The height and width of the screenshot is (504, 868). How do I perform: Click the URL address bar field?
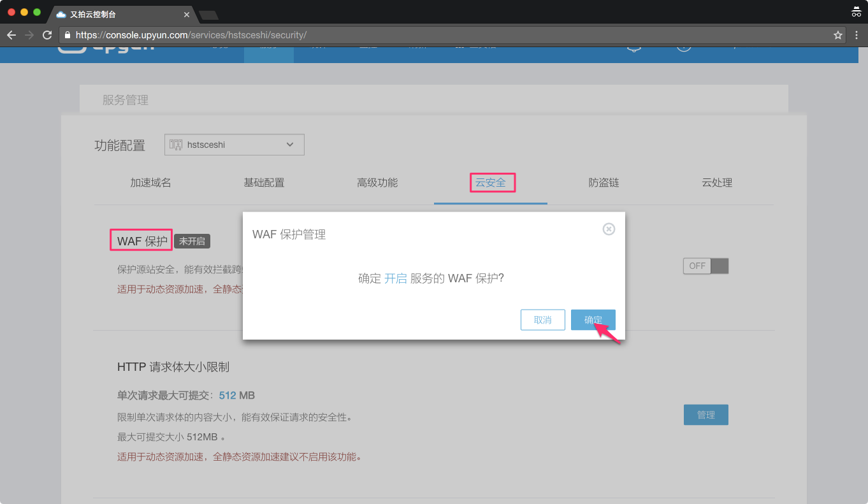[x=446, y=35]
